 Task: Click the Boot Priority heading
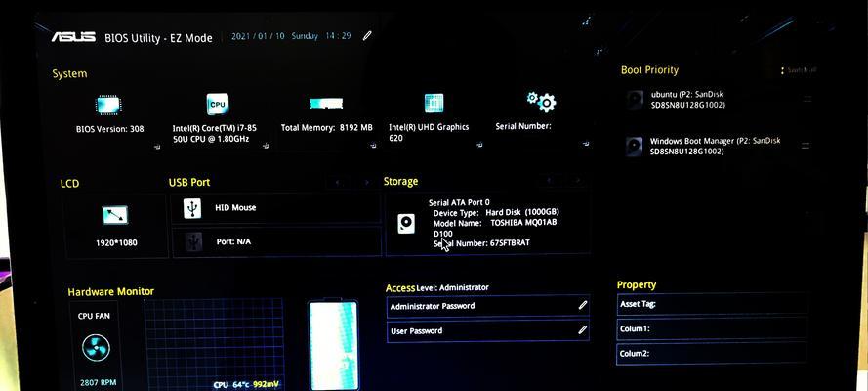point(649,70)
